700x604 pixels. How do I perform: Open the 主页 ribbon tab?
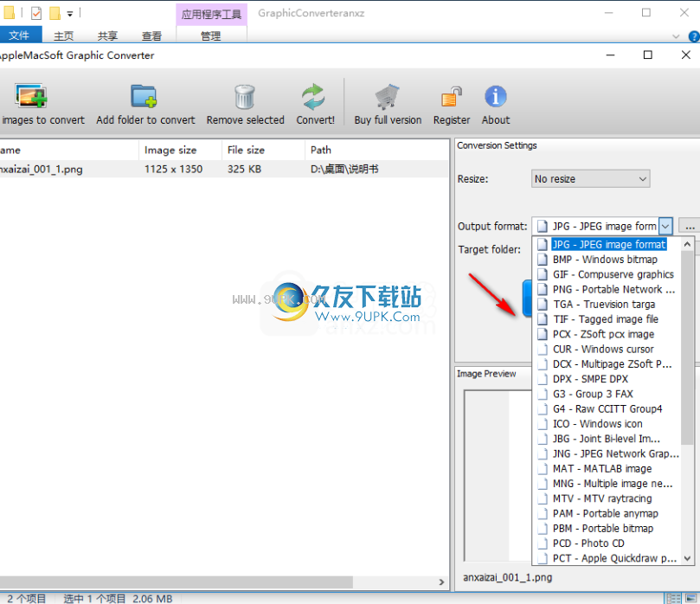pyautogui.click(x=63, y=35)
